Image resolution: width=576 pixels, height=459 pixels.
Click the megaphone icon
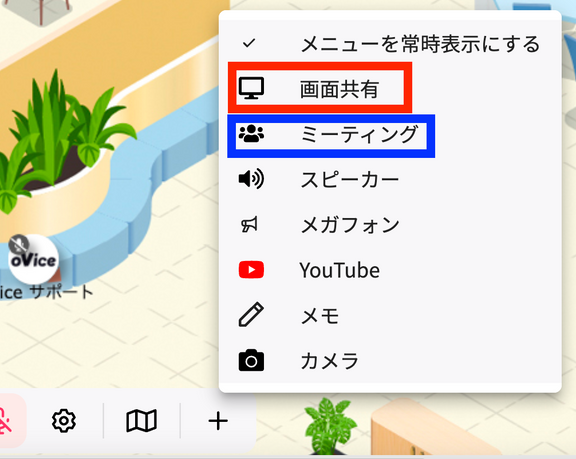tap(249, 224)
